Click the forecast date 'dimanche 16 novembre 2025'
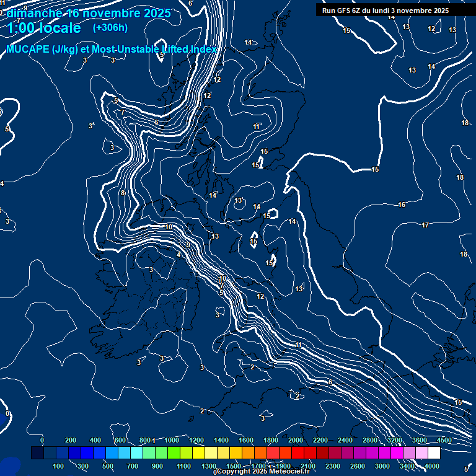The height and width of the screenshot is (476, 476). pos(89,14)
